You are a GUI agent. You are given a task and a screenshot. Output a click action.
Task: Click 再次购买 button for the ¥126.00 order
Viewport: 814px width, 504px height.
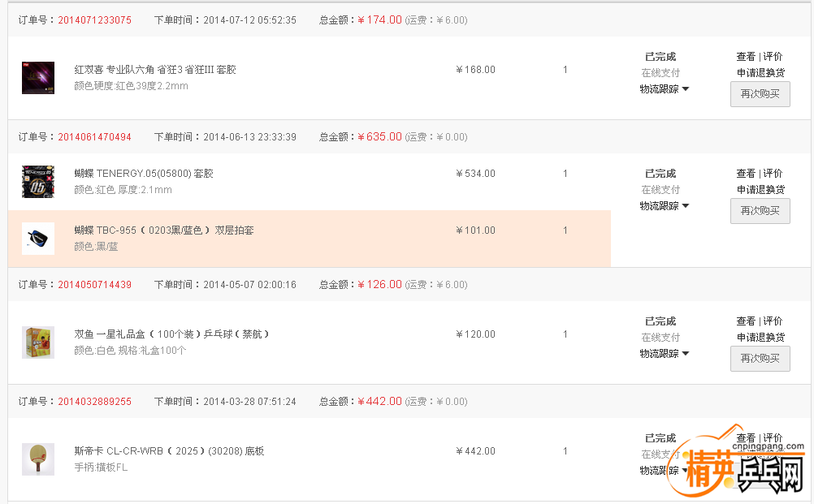point(760,359)
